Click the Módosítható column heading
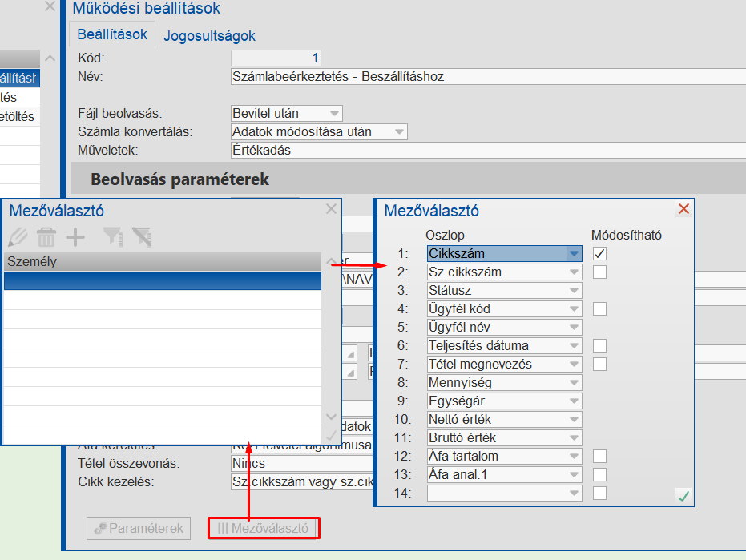This screenshot has height=560, width=746. pyautogui.click(x=626, y=235)
